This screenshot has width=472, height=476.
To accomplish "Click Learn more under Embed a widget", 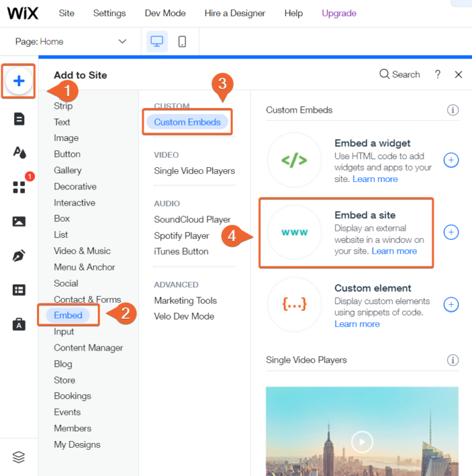I will (x=375, y=179).
